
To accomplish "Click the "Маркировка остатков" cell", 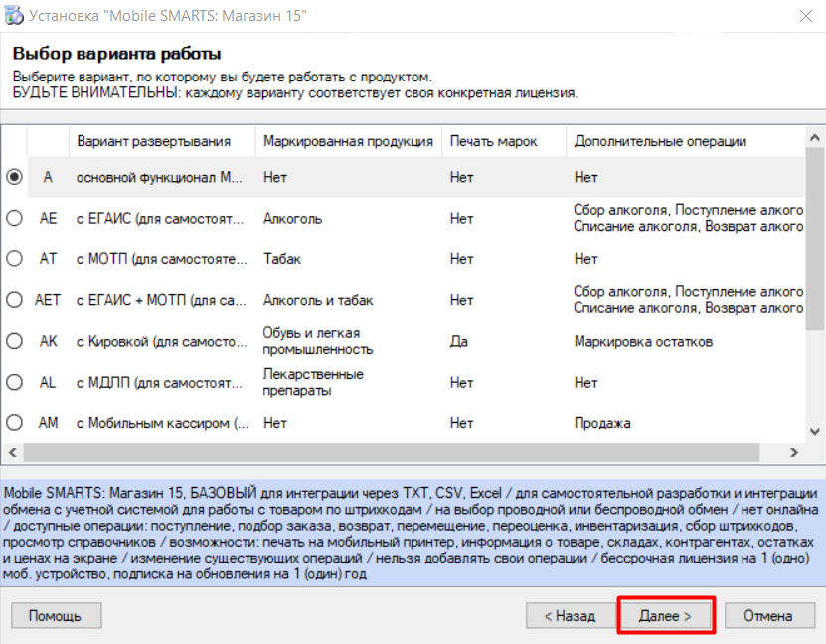I will [643, 342].
